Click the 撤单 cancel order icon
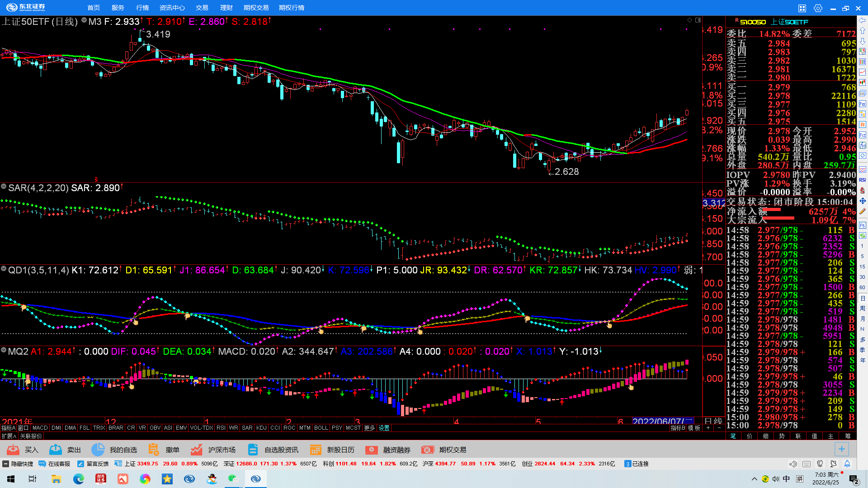868x488 pixels. click(x=154, y=450)
